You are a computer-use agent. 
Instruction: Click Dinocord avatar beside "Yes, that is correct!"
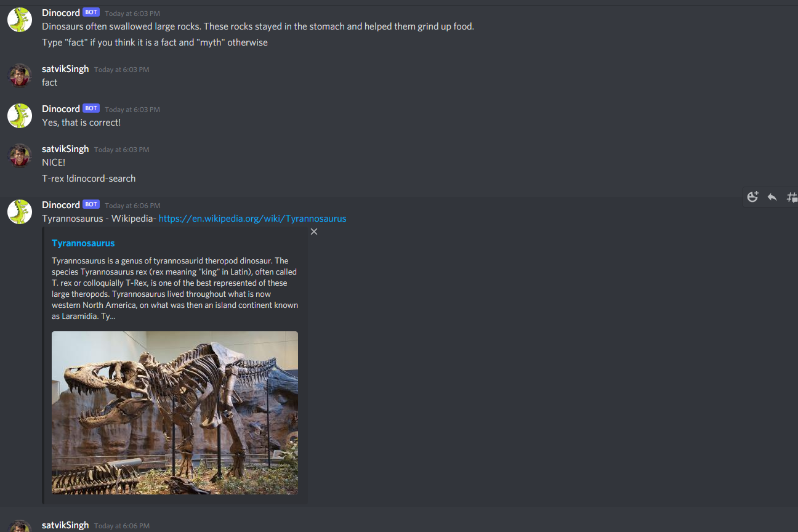tap(20, 116)
